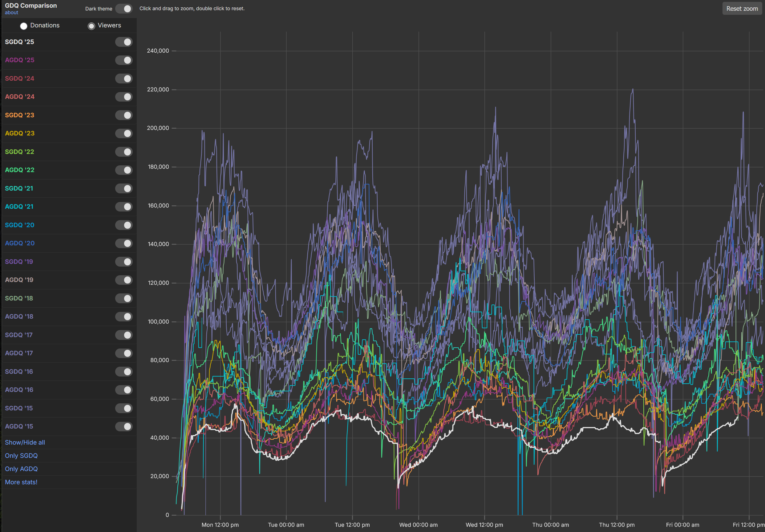The height and width of the screenshot is (532, 765).
Task: Toggle SGDQ '19 series visibility
Action: 123,262
